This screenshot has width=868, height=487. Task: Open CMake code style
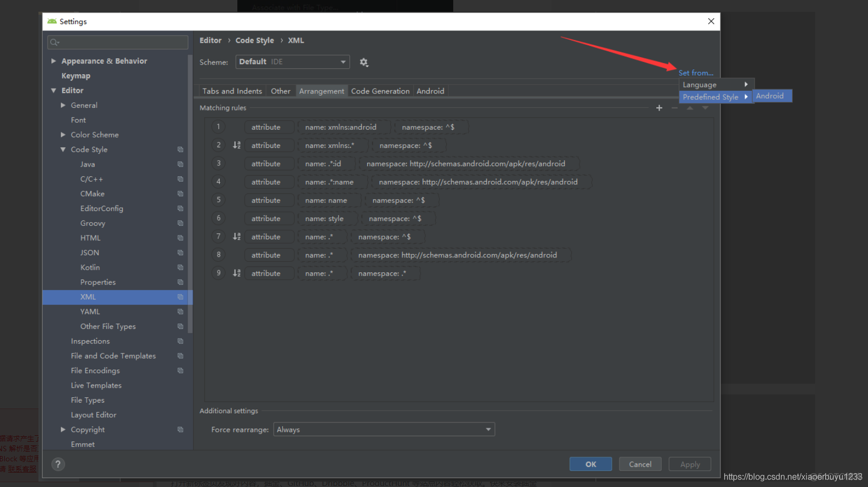tap(92, 194)
